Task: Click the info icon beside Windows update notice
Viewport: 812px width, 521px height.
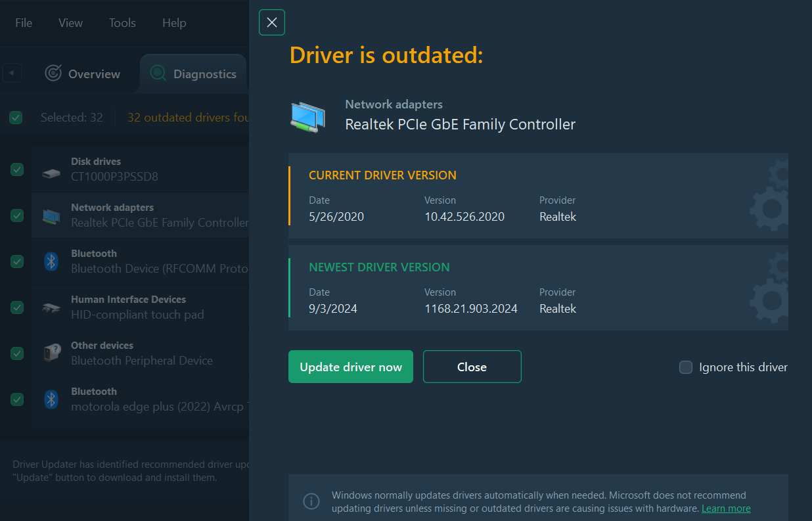Action: click(311, 501)
